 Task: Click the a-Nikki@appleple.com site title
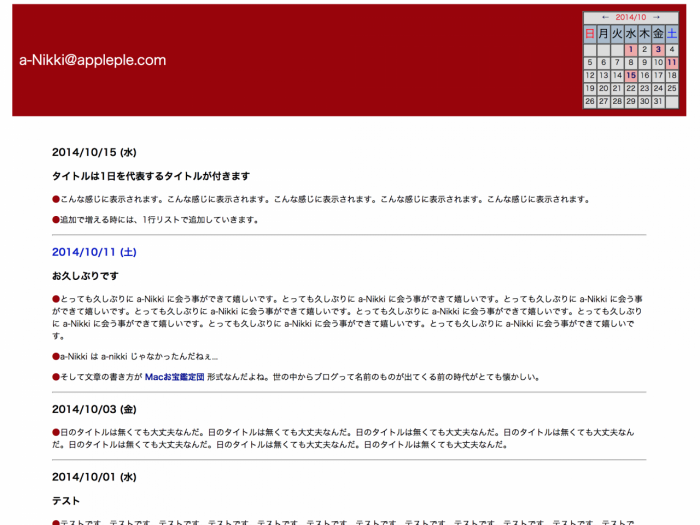click(x=92, y=60)
